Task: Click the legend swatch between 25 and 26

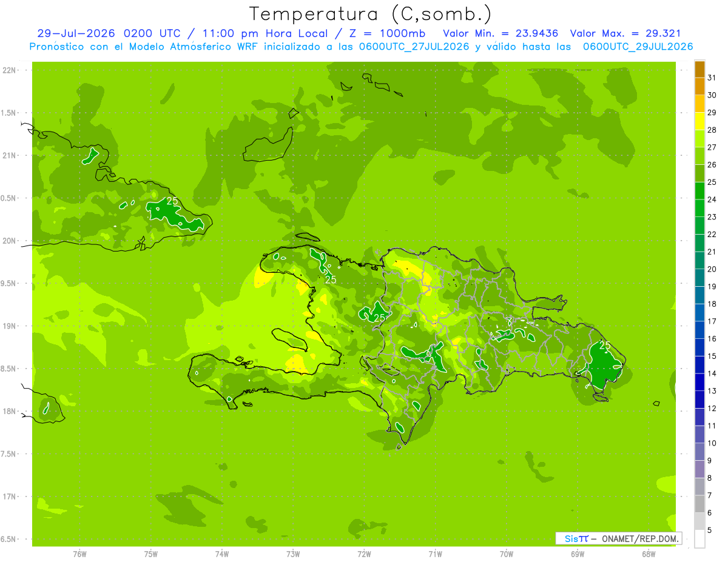Action: pos(699,173)
